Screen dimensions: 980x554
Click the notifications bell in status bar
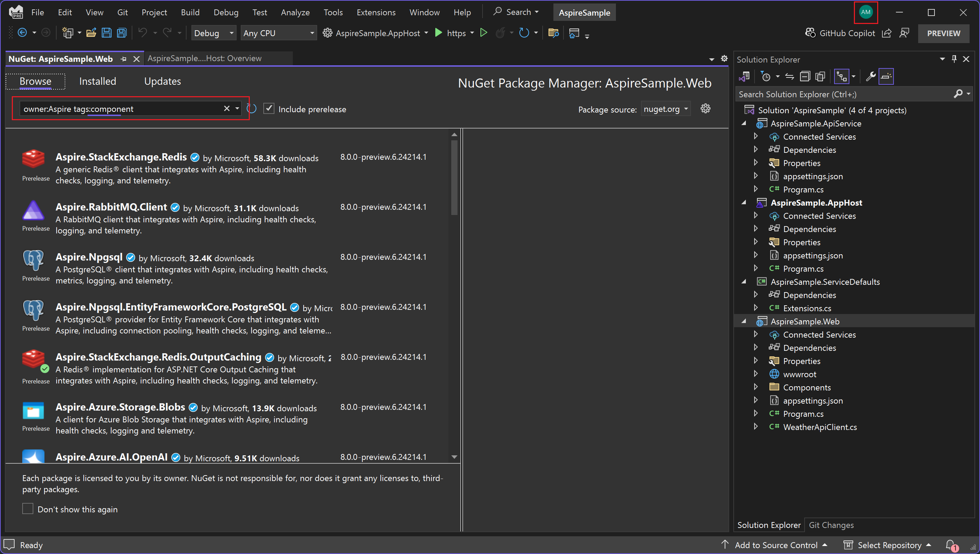pyautogui.click(x=951, y=545)
